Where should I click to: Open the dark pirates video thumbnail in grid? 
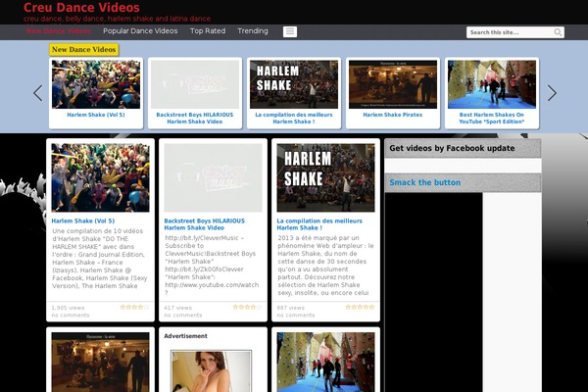pos(100,362)
